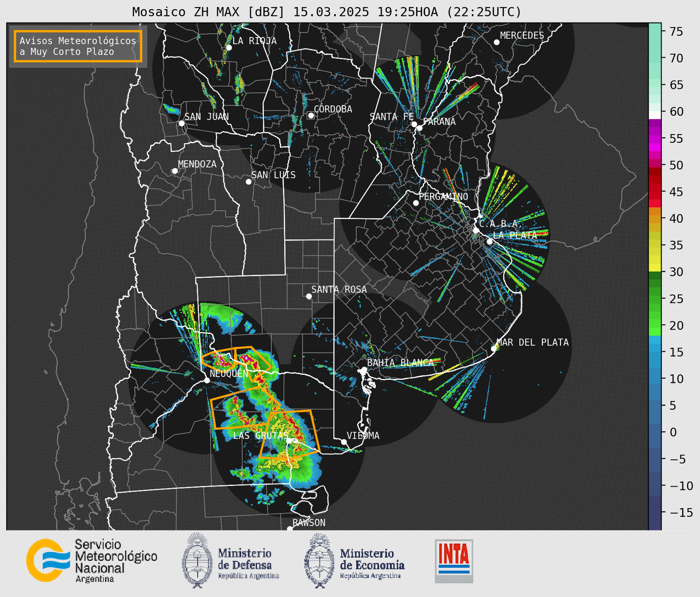Click the 15 tick label on the colorbar

click(676, 352)
